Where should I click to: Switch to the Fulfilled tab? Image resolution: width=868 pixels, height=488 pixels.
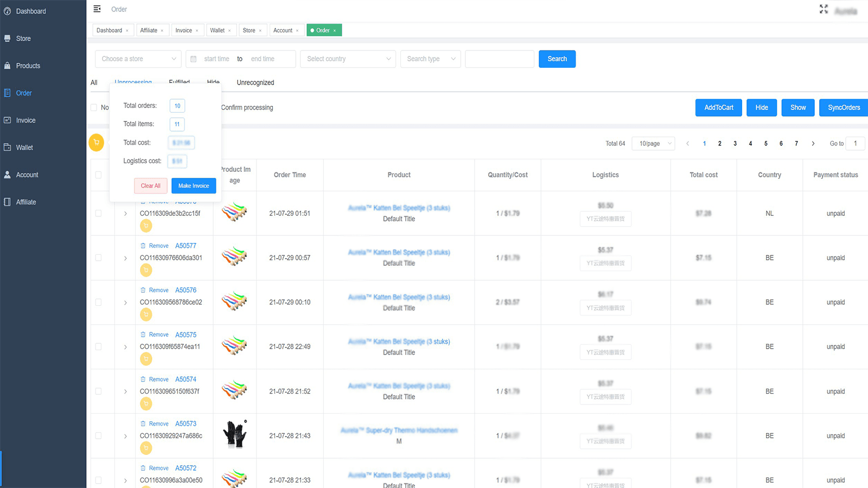click(x=179, y=82)
